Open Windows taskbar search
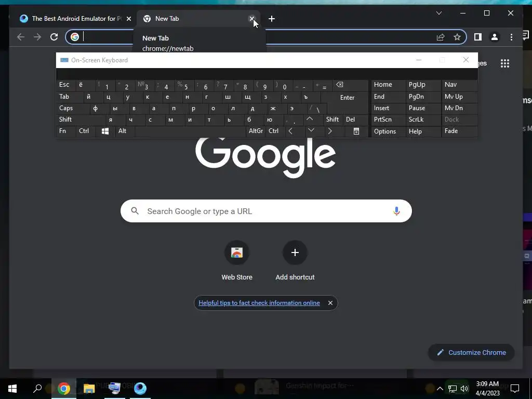 point(37,388)
